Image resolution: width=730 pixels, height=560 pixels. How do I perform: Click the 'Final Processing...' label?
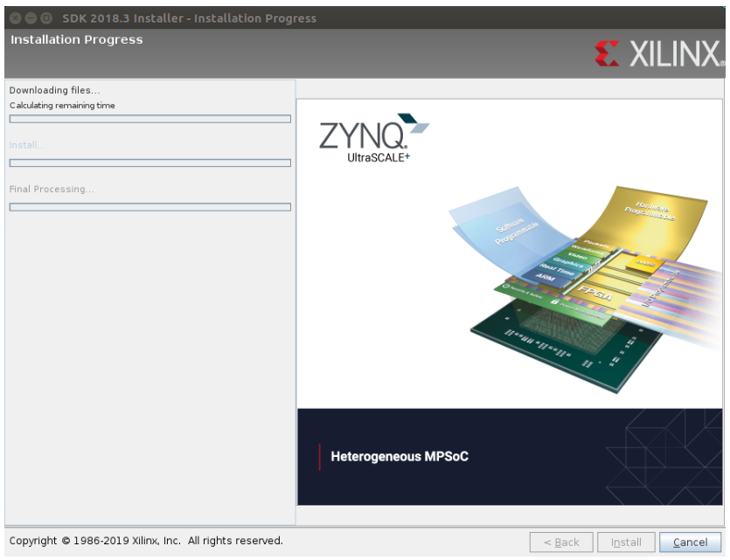pyautogui.click(x=52, y=190)
